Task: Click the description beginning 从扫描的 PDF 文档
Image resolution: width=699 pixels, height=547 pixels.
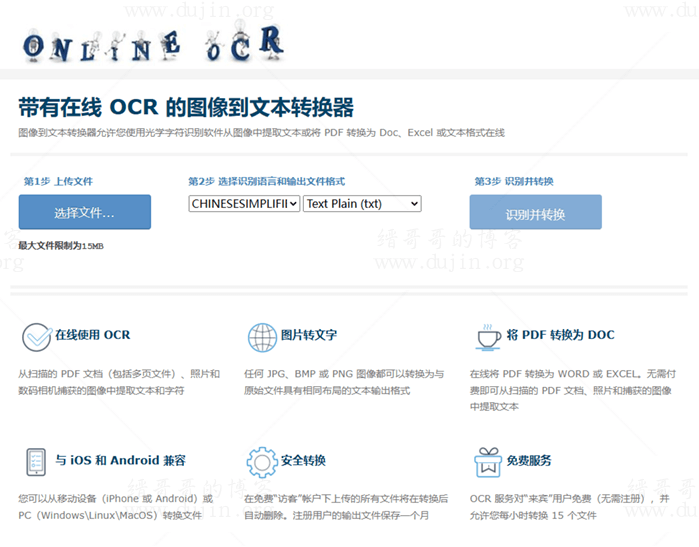Action: [x=119, y=382]
